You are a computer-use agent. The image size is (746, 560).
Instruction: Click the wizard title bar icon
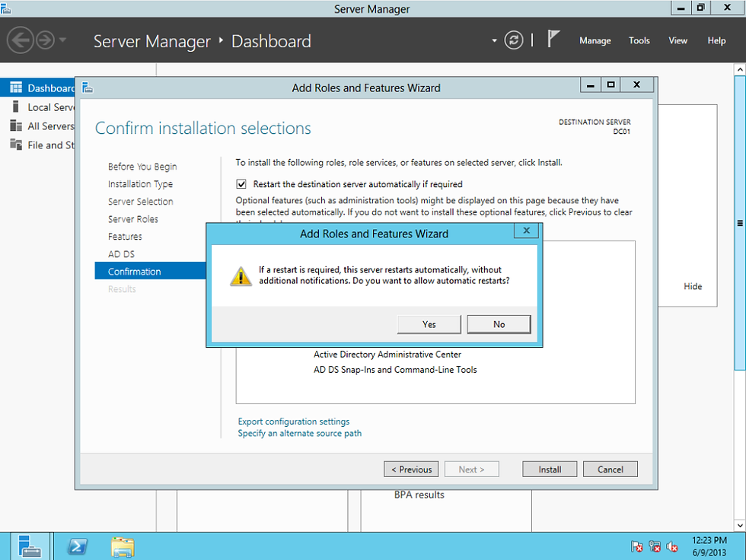coord(87,87)
